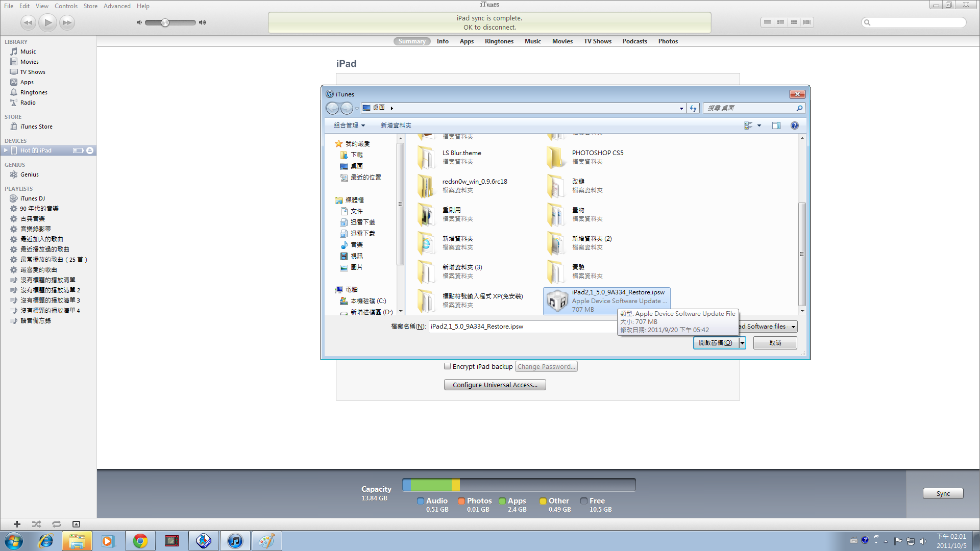The height and width of the screenshot is (551, 980).
Task: Open the dropdown arrow beside 開啟舊檔
Action: coord(742,343)
